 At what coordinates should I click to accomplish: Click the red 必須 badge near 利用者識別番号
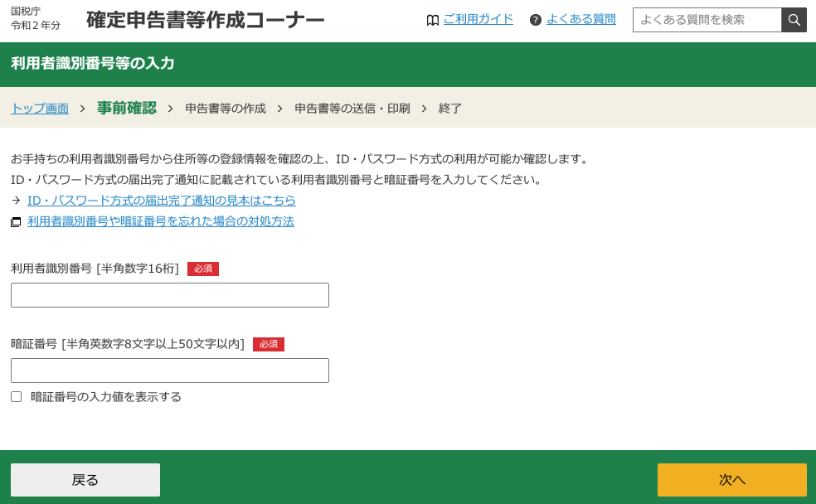point(203,269)
